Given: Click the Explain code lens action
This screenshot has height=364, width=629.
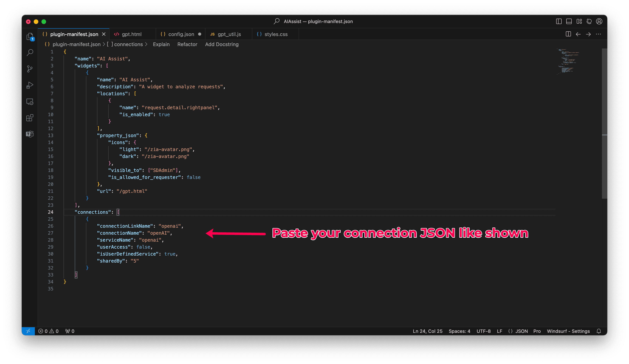Looking at the screenshot, I should pos(161,44).
